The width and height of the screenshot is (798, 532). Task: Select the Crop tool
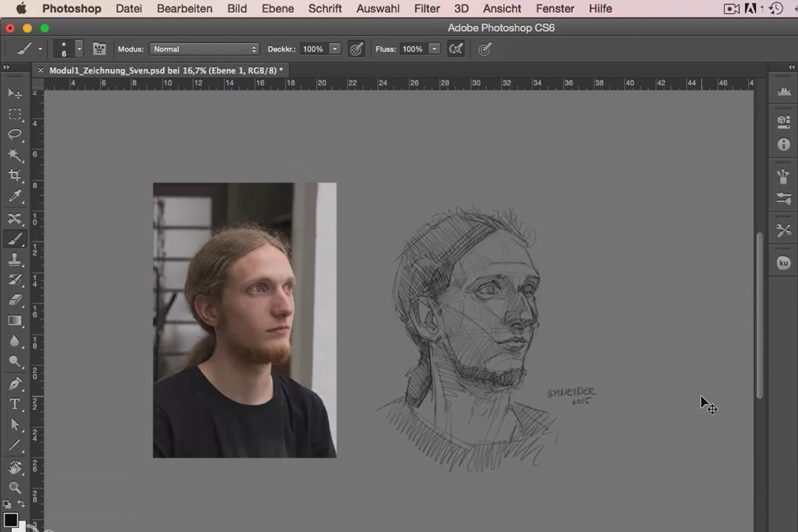point(15,176)
